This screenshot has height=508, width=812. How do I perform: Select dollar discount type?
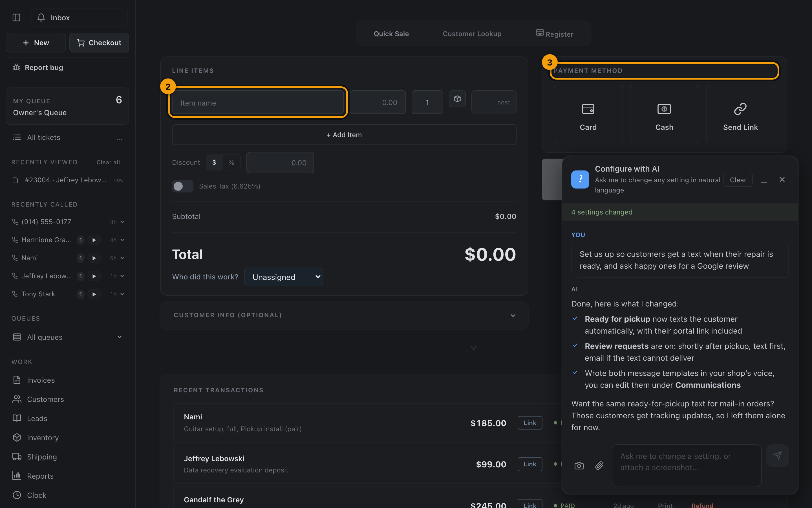[x=214, y=163]
